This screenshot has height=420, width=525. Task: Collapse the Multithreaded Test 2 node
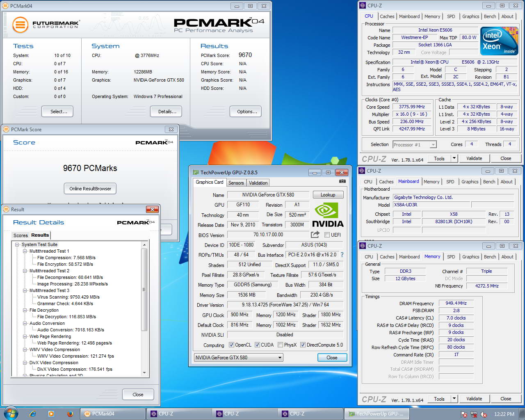point(25,271)
